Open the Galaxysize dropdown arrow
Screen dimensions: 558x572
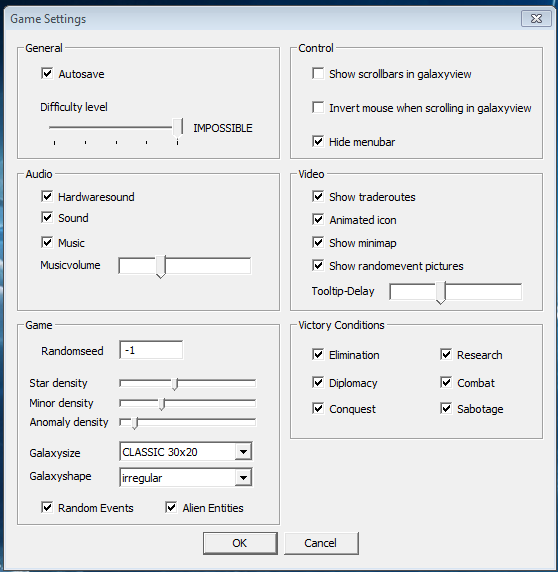[x=243, y=452]
